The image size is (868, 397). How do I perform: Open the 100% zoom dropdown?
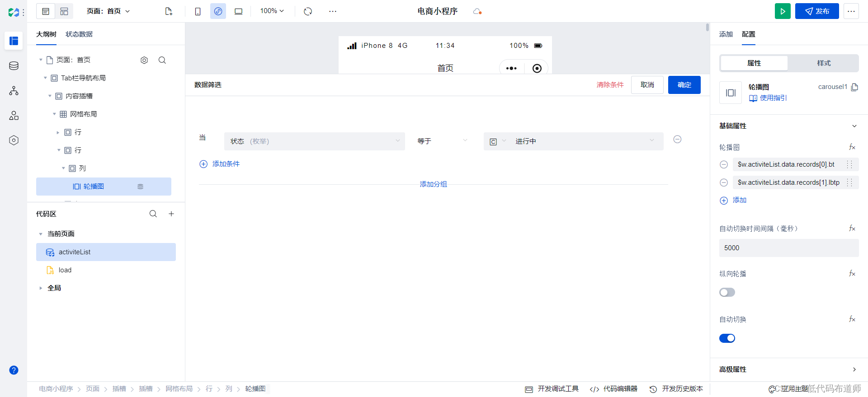click(272, 11)
